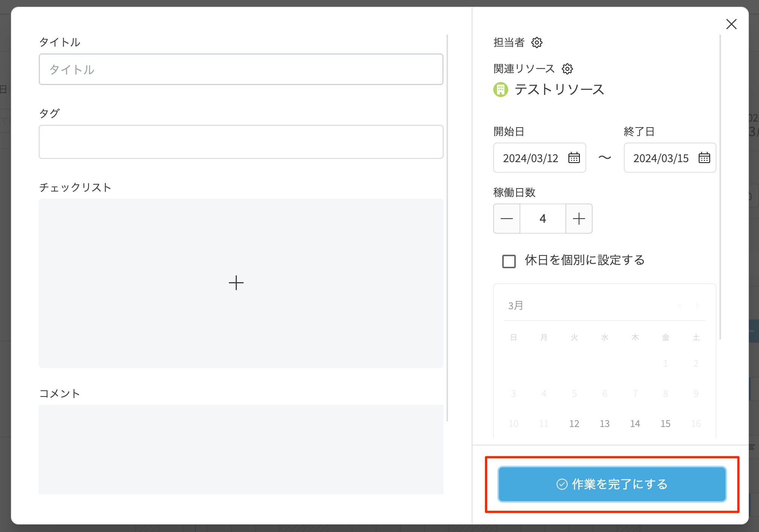
Task: Increase 稼働日数 with plus button
Action: 579,219
